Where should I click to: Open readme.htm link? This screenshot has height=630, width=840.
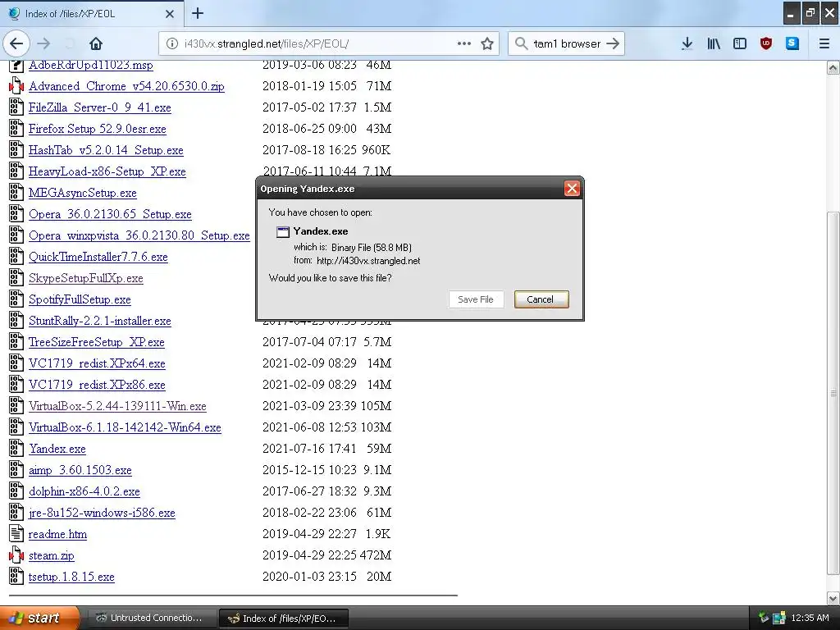point(57,535)
